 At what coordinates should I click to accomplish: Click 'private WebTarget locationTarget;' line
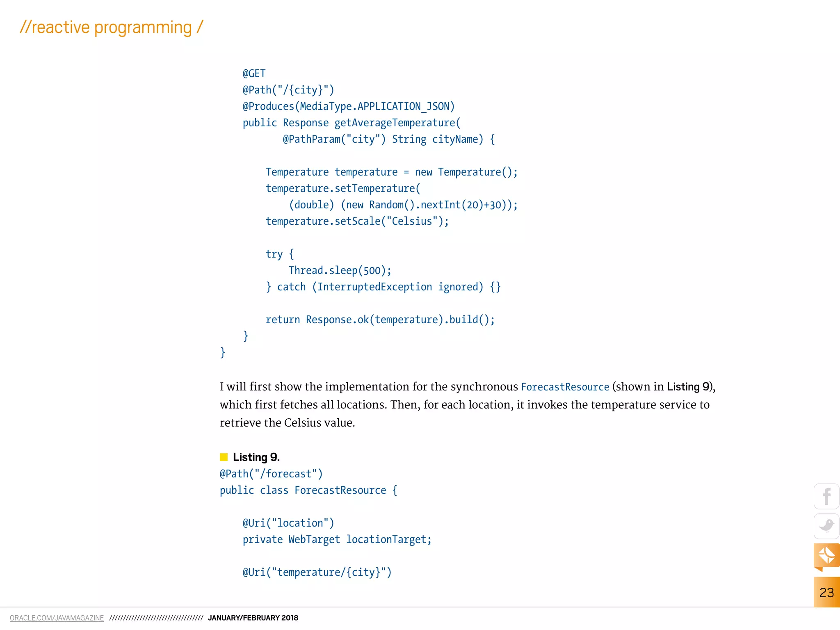point(337,540)
